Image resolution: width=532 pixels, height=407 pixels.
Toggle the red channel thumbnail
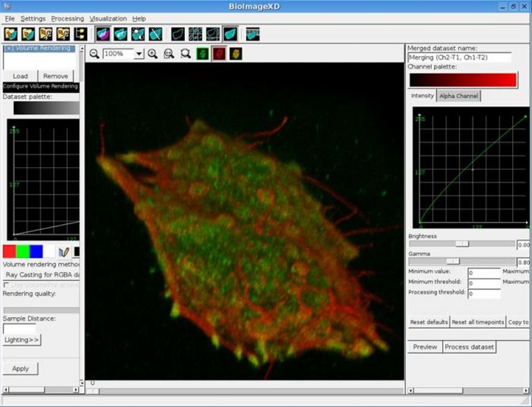[220, 53]
